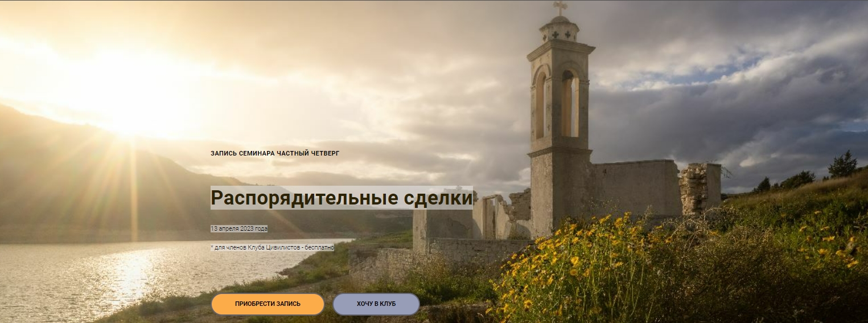Click the "Распорядительные сделки" heading
Viewport: 868px width, 323px height.
342,198
